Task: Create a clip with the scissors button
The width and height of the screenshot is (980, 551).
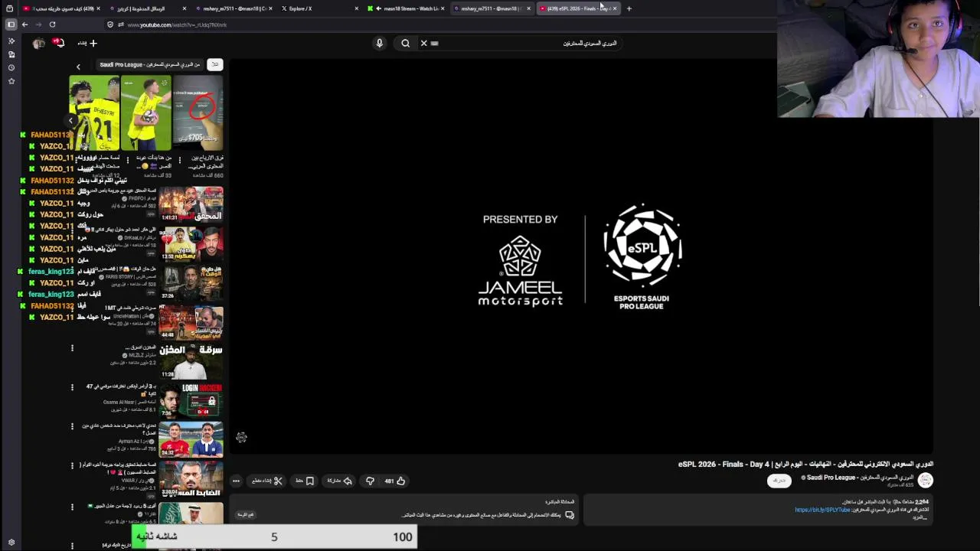Action: [267, 481]
